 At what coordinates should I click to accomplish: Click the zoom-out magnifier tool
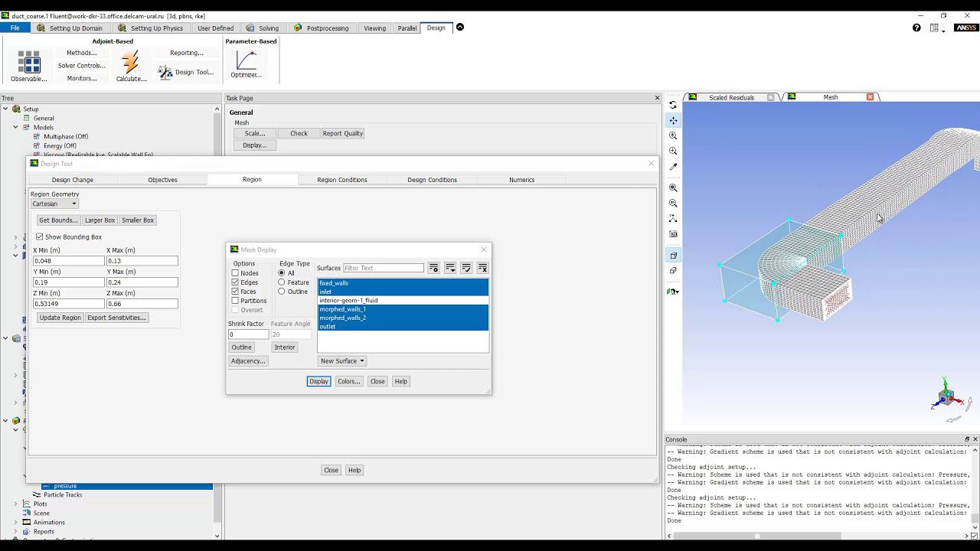(673, 203)
